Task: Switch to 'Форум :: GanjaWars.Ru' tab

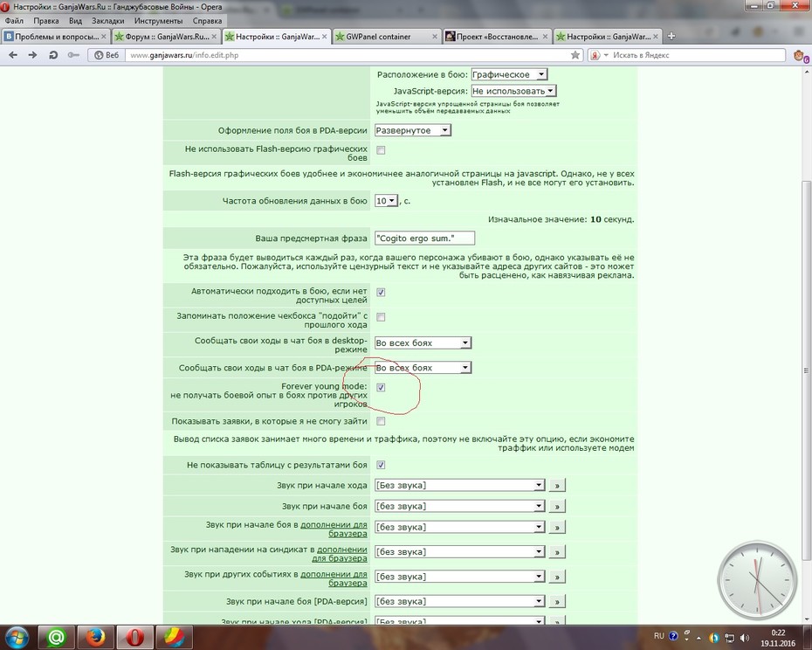Action: [x=166, y=37]
